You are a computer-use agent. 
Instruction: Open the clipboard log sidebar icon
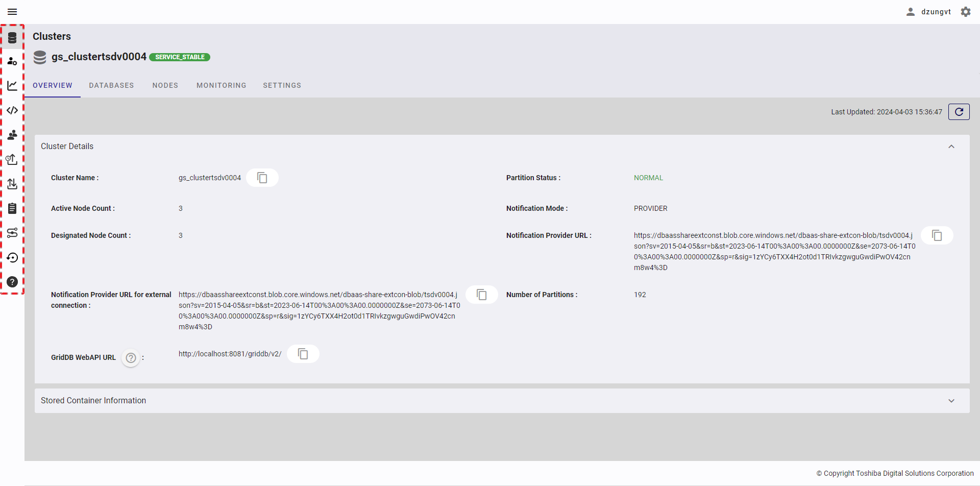tap(12, 208)
